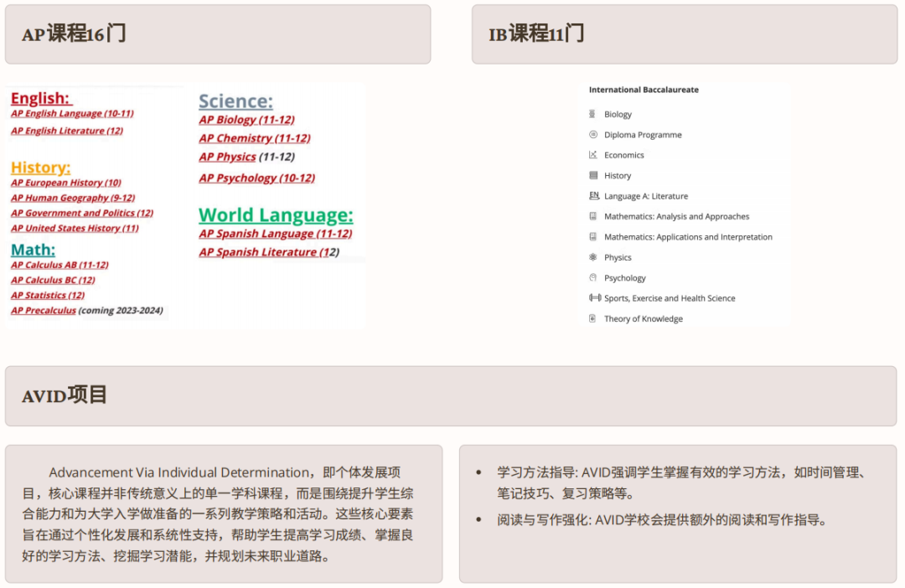The height and width of the screenshot is (588, 905).
Task: Open the AP English Language (10-11) link
Action: [72, 114]
